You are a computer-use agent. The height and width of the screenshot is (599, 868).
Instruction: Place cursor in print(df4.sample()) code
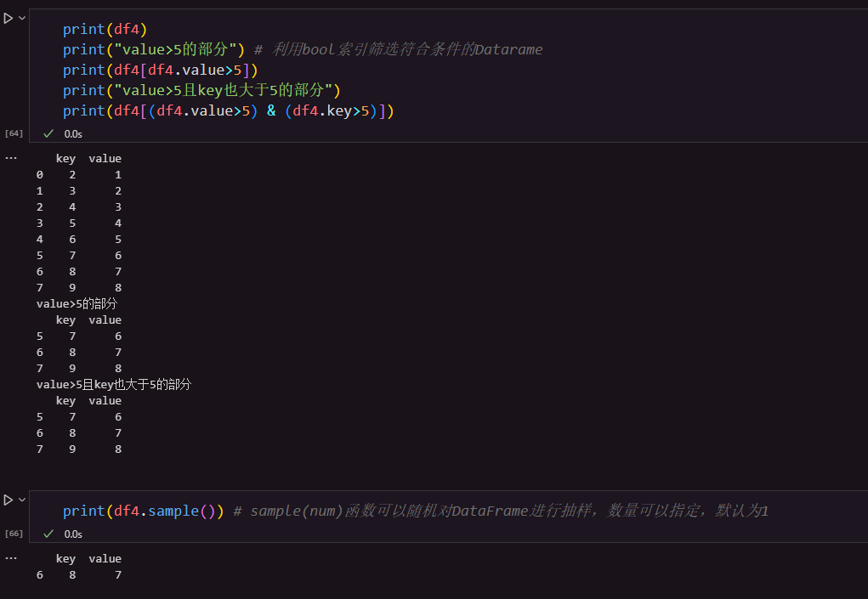(143, 511)
